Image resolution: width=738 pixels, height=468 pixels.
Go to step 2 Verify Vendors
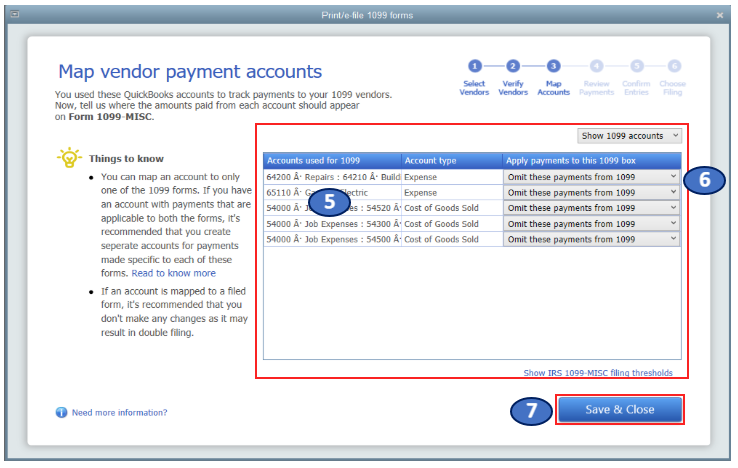tap(513, 78)
